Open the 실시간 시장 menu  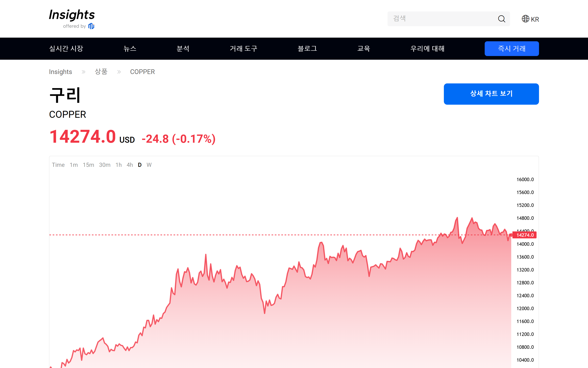click(66, 49)
